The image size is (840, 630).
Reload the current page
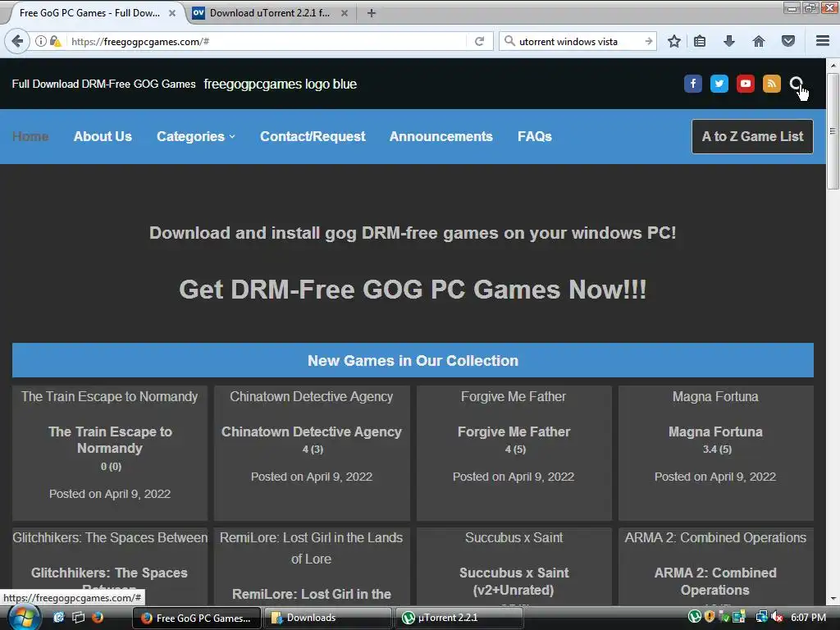click(x=479, y=41)
